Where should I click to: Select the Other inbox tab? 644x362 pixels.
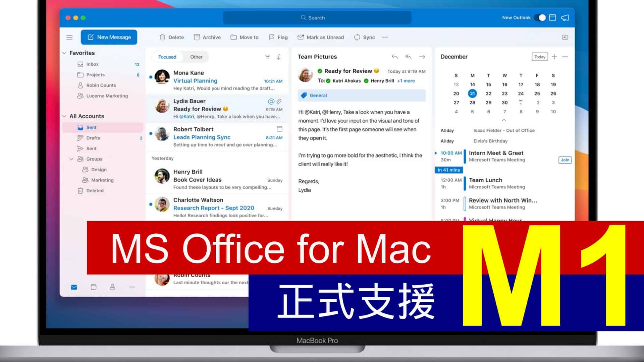(x=196, y=57)
